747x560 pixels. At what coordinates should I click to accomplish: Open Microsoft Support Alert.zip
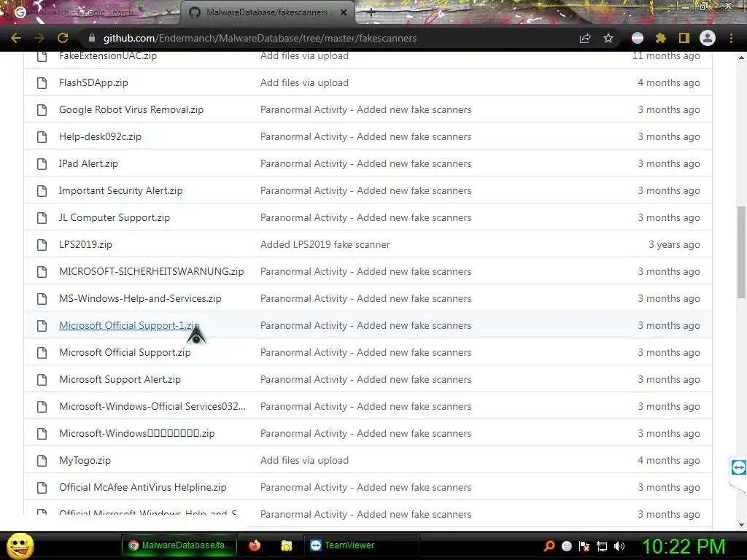click(120, 379)
